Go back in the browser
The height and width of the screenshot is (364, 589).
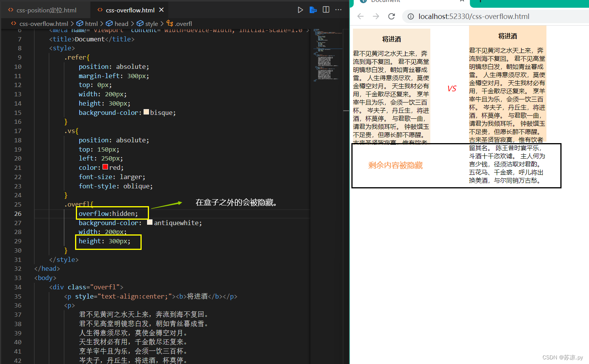coord(360,16)
